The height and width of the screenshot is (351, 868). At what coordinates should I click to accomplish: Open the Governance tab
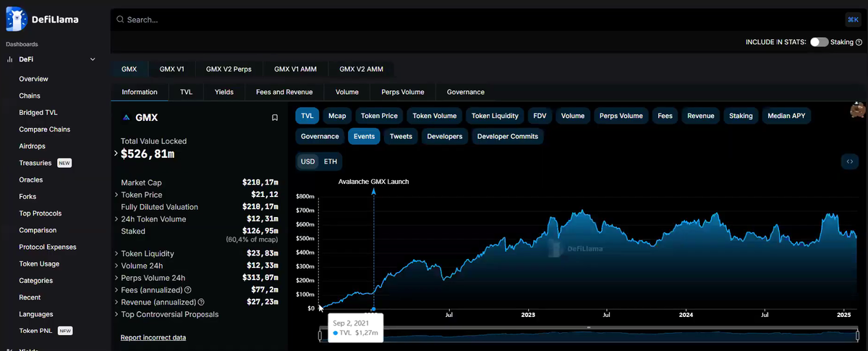tap(466, 92)
